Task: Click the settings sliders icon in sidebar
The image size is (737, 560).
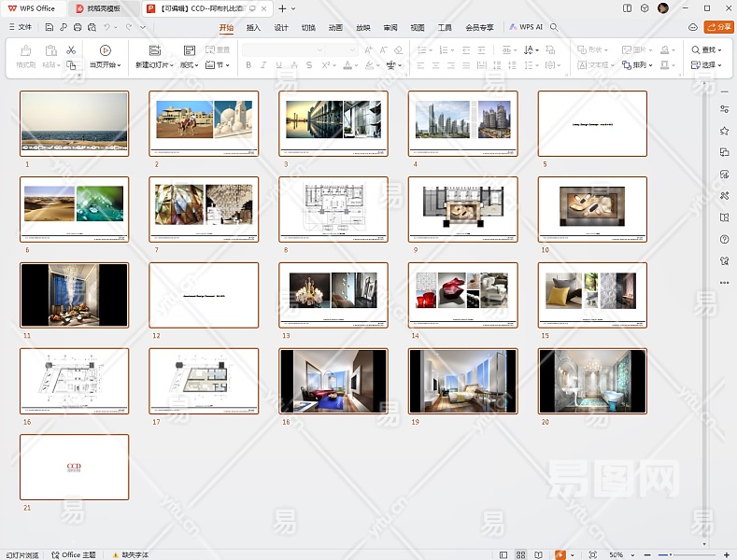Action: click(724, 109)
